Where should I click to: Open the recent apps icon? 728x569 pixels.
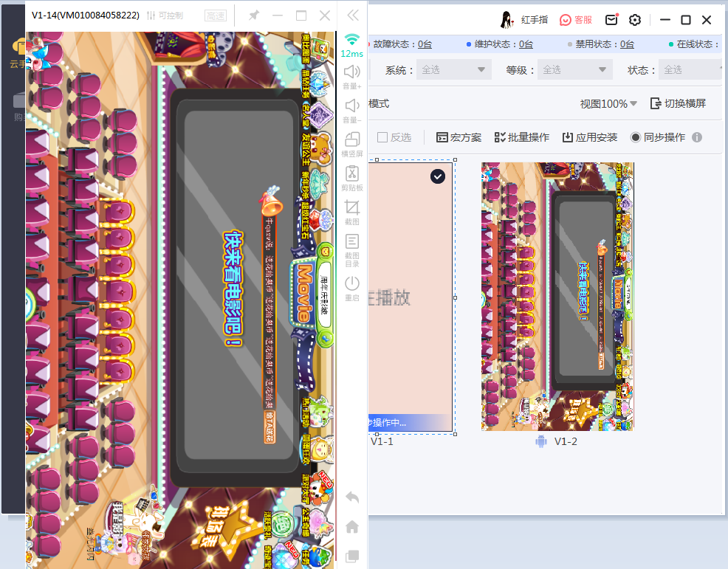352,556
